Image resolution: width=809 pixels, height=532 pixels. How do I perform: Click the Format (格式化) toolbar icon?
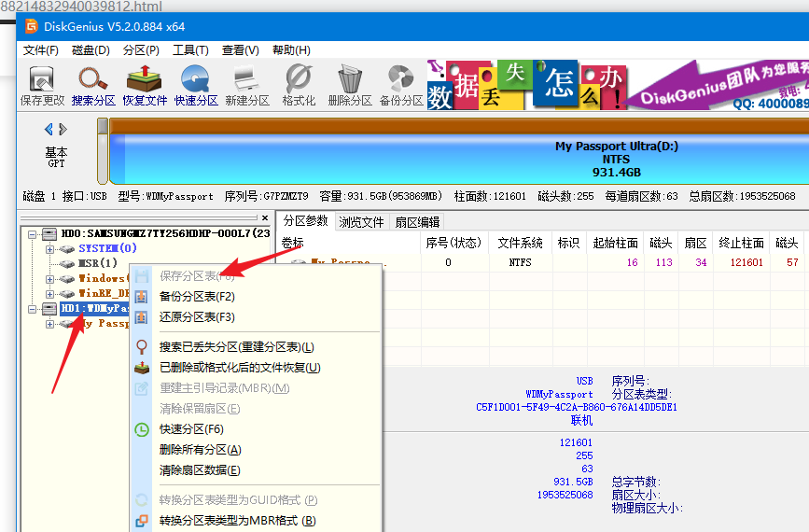tap(299, 84)
